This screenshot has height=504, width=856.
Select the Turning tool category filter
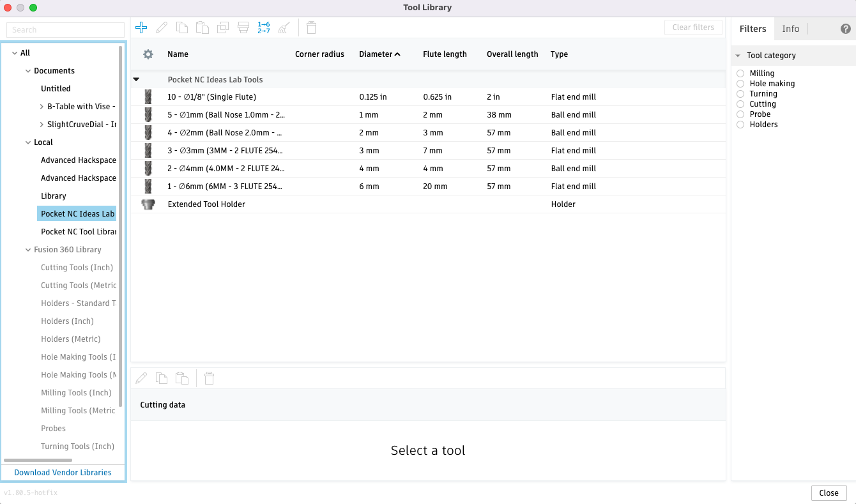pyautogui.click(x=741, y=94)
